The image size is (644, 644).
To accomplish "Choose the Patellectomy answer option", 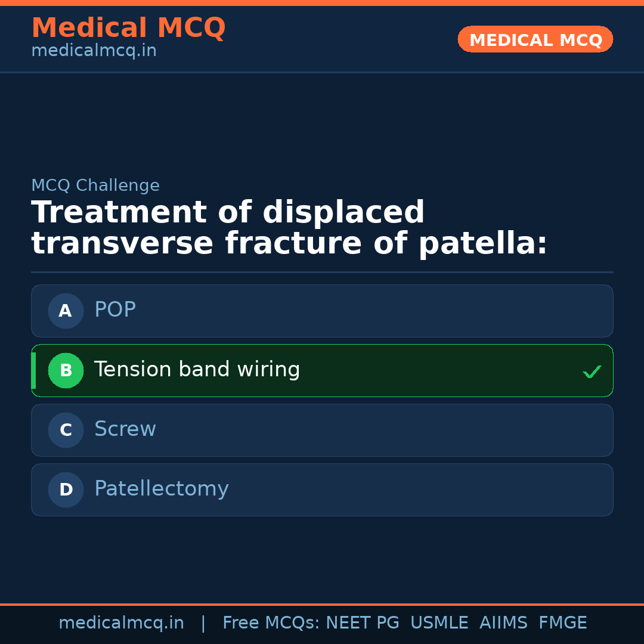I will [x=322, y=490].
